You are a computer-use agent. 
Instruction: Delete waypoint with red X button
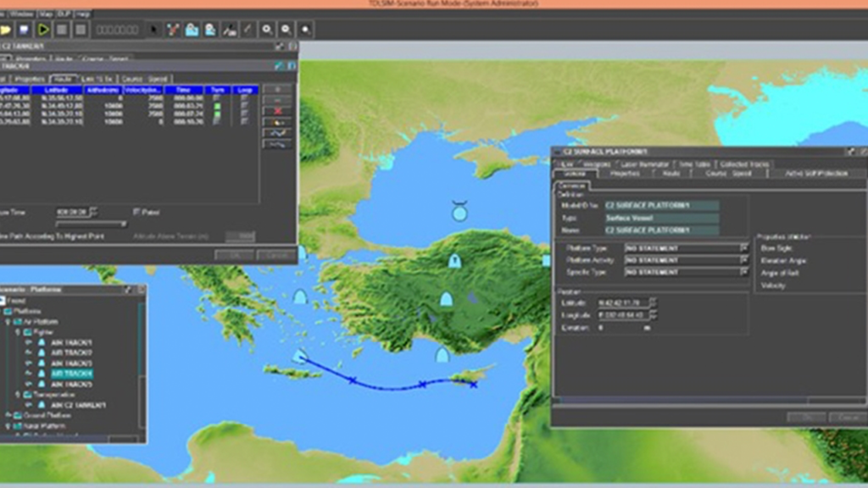point(277,111)
